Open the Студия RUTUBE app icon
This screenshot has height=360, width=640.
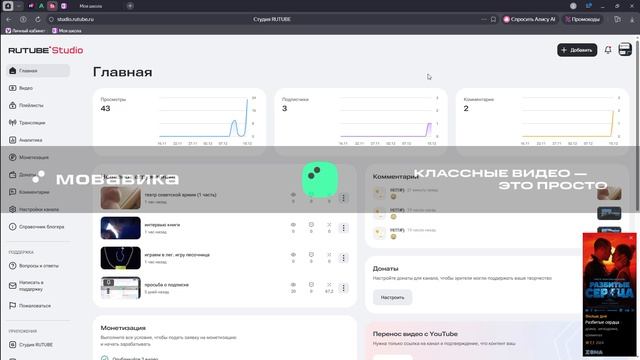tap(13, 344)
